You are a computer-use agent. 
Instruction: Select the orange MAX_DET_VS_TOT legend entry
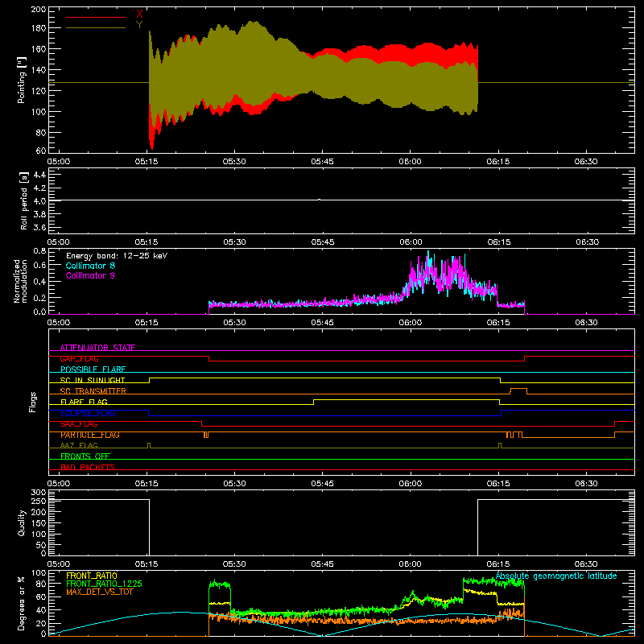pos(99,592)
